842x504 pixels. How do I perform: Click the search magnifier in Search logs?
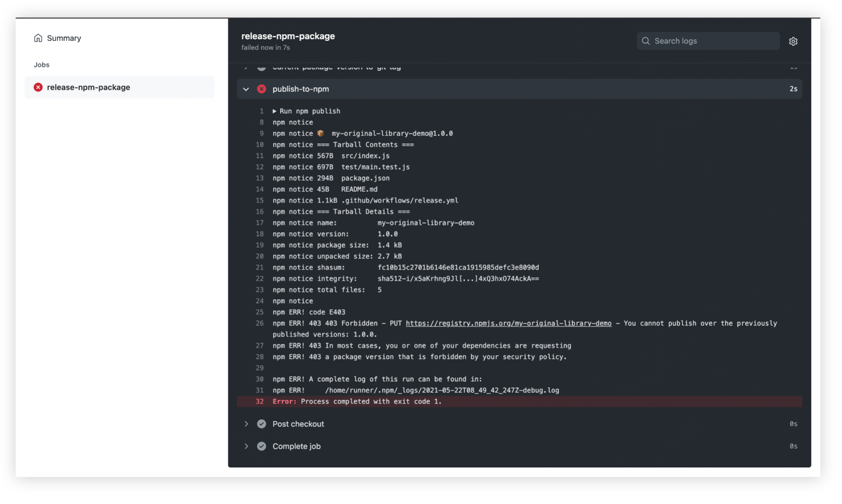[645, 41]
